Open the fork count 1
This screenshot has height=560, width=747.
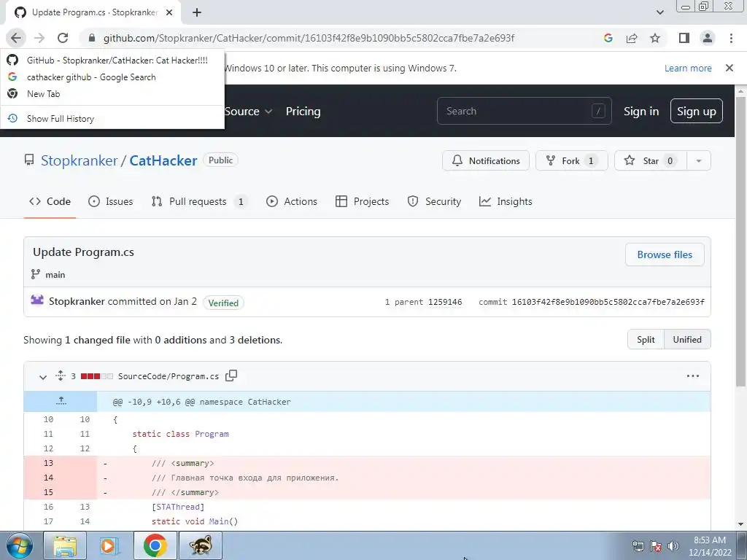click(x=591, y=160)
